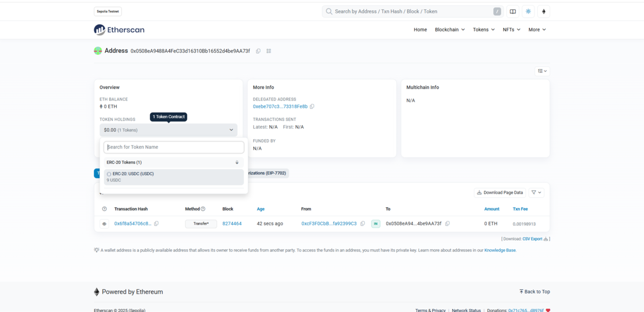This screenshot has width=644, height=312.
Task: Focus the Search by Address / Txn Hash field
Action: click(x=413, y=11)
